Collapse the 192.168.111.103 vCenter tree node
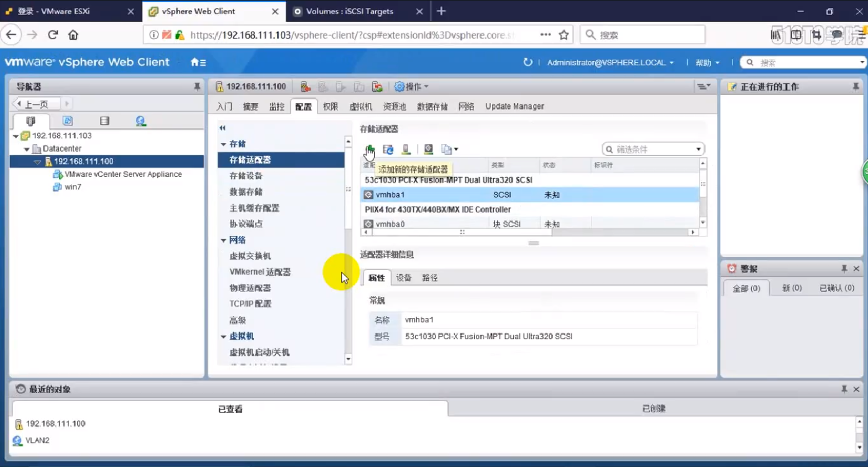868x467 pixels. (x=16, y=136)
